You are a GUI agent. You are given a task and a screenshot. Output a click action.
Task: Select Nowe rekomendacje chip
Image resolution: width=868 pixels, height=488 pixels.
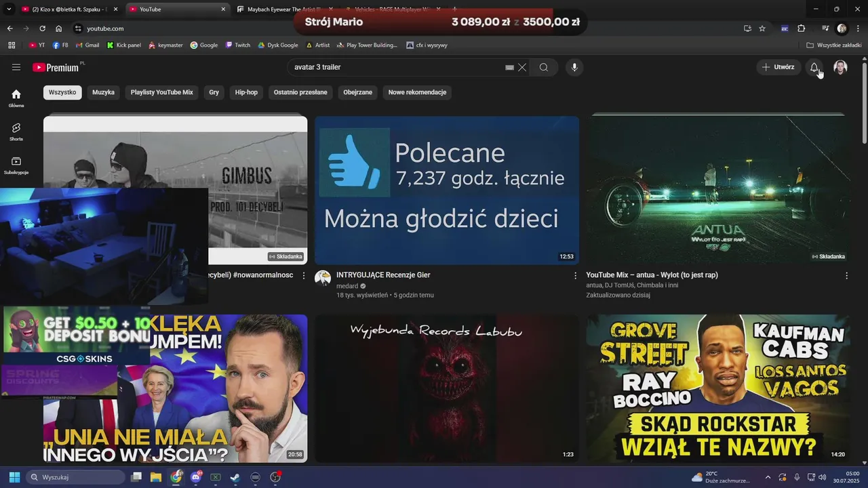(417, 92)
